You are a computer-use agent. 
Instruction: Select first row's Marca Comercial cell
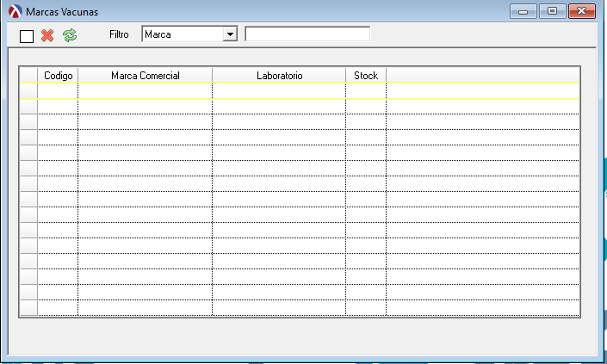click(x=145, y=90)
